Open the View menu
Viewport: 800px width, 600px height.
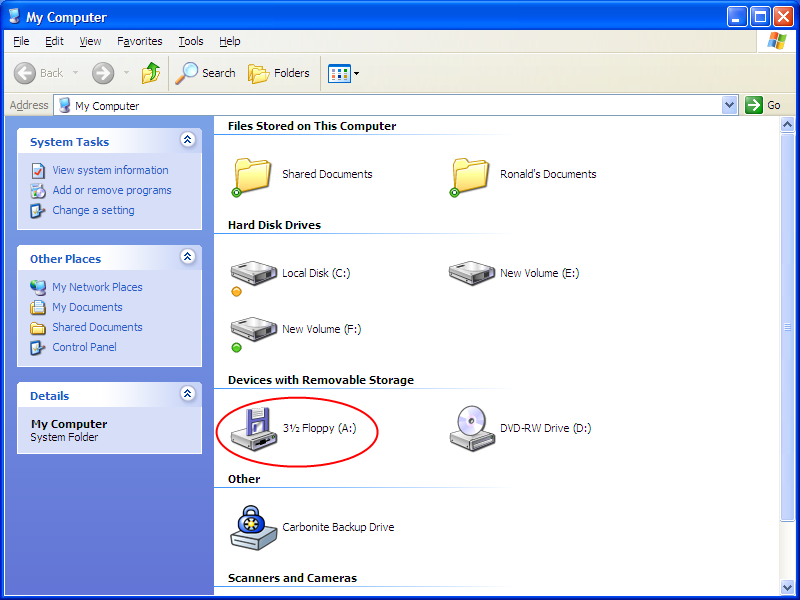tap(90, 41)
